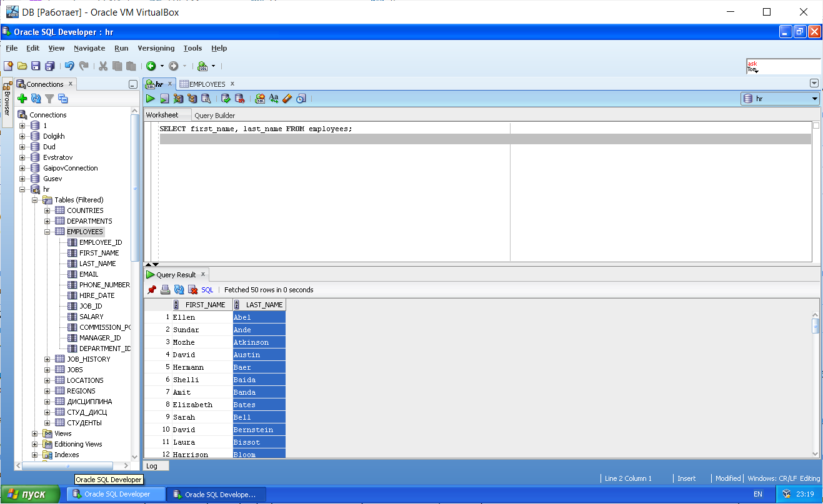Open SQL Worksheet toolbar icon

coord(202,66)
